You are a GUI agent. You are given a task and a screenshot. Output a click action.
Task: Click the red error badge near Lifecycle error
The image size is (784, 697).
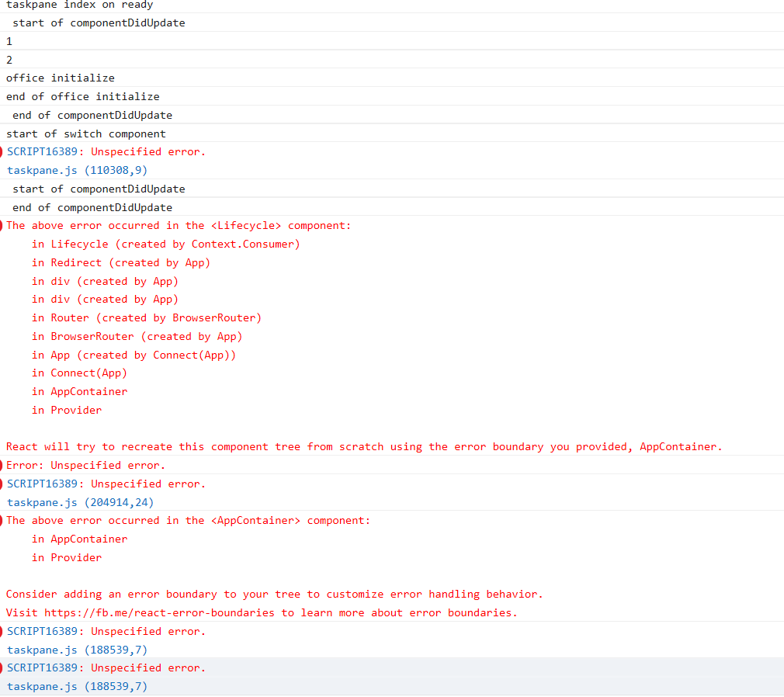(x=3, y=225)
